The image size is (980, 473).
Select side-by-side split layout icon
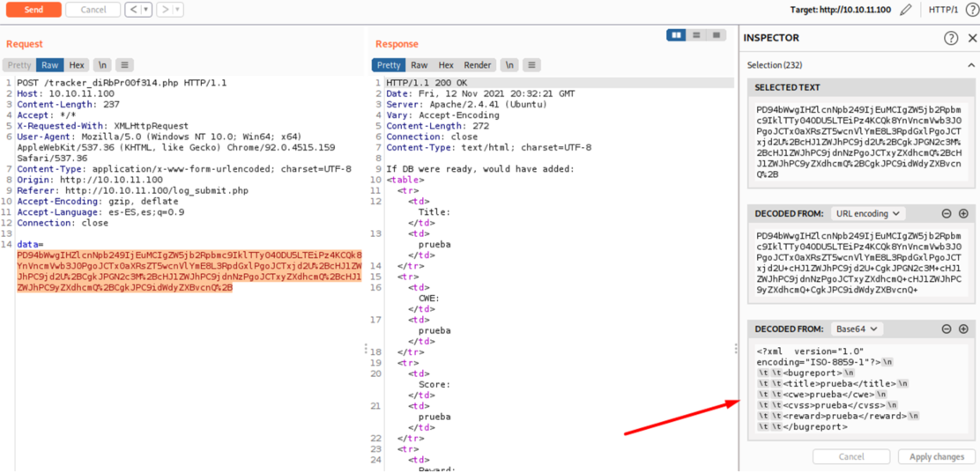click(677, 35)
